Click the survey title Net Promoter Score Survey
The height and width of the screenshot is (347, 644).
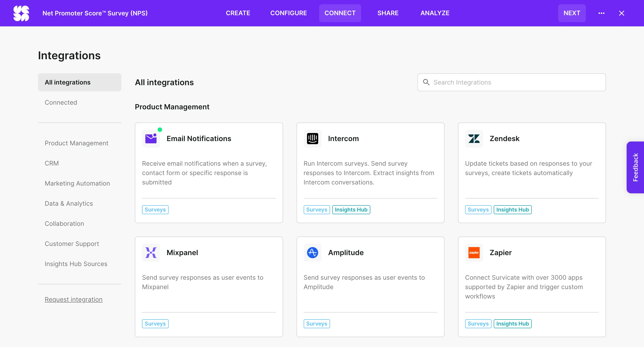click(x=95, y=13)
